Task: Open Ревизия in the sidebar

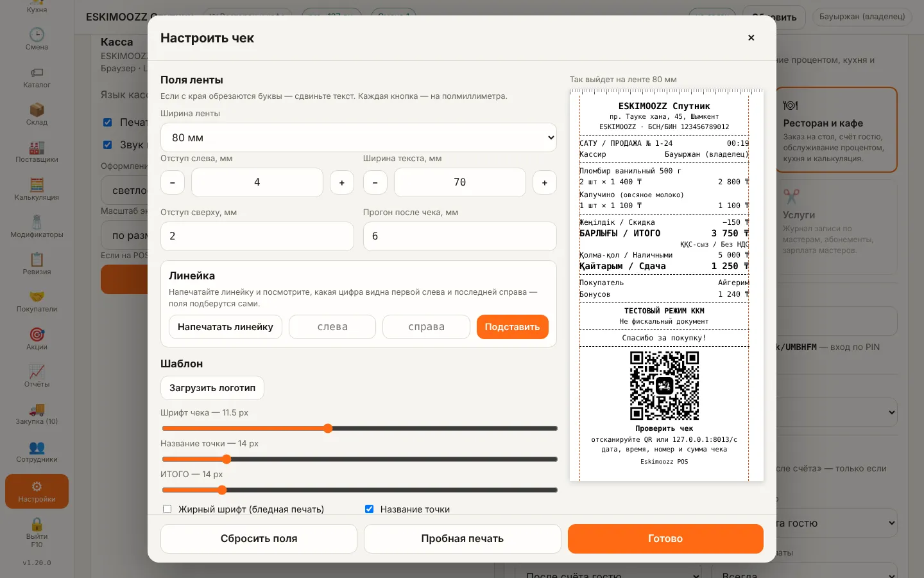Action: click(37, 263)
